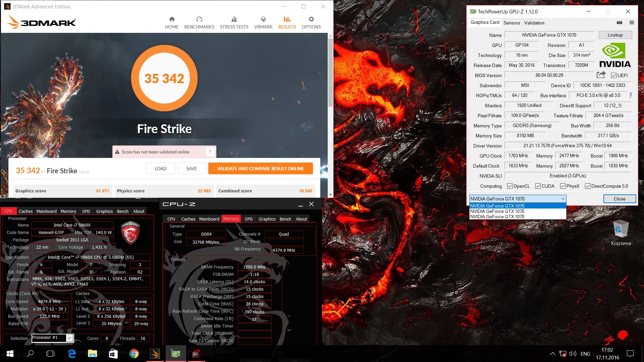Click the taskbar clock showing 17:02
Viewport: 644px width, 362px height.
607,354
